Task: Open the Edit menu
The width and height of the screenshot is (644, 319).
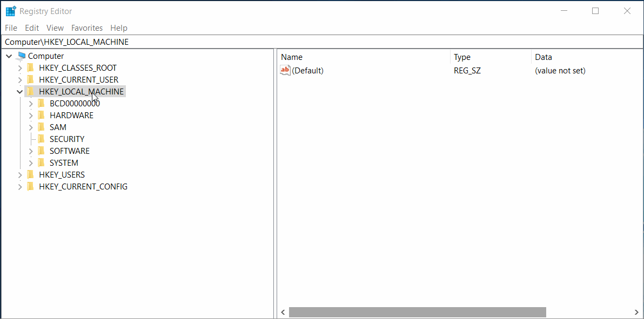Action: 32,28
